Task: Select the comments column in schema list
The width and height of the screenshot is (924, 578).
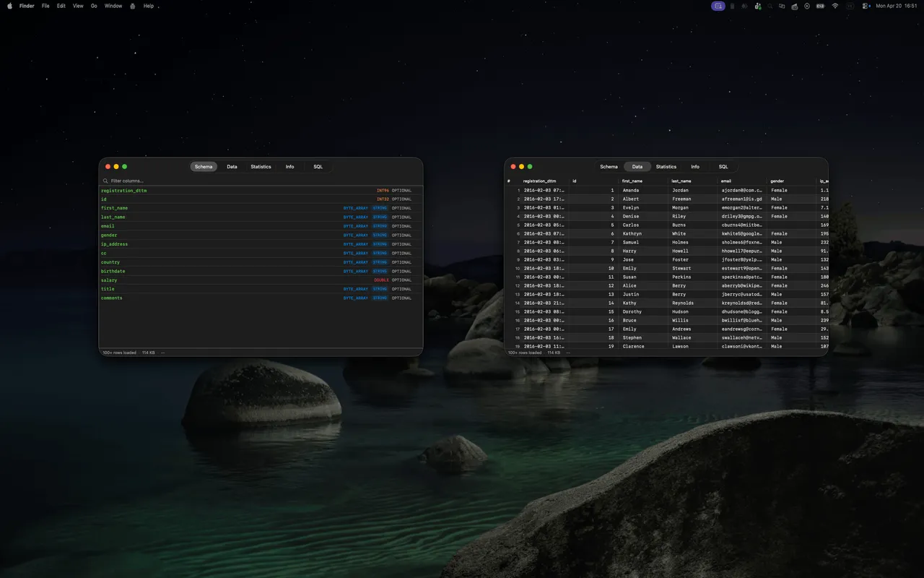Action: point(261,298)
